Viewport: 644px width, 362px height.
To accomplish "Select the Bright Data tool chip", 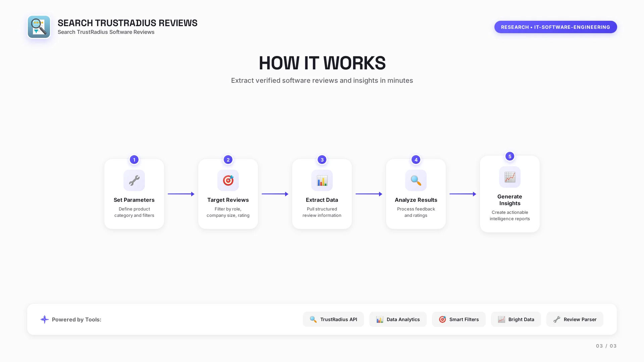I will 516,319.
